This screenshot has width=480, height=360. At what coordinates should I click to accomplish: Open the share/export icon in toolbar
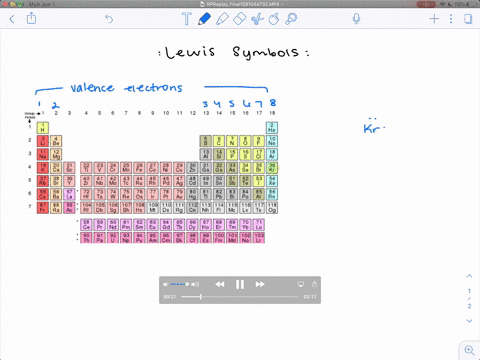point(31,18)
